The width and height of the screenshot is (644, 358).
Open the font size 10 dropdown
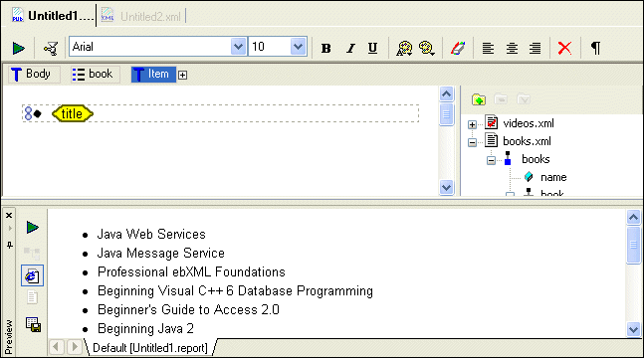(x=299, y=47)
